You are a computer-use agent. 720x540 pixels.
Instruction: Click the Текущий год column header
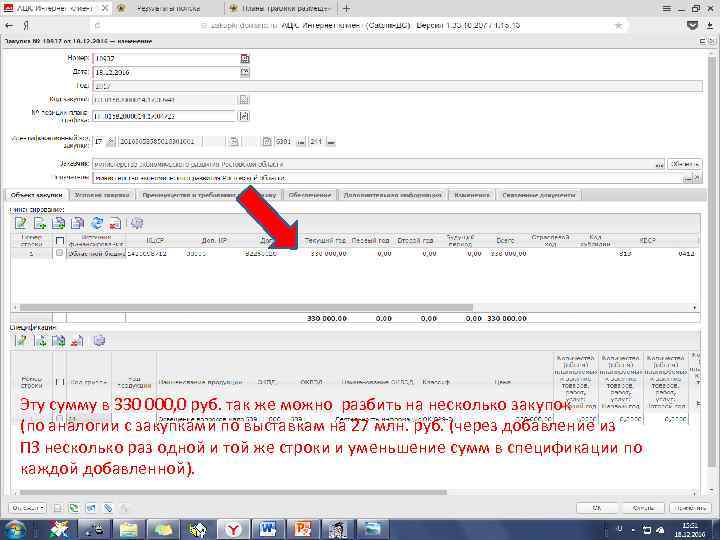[325, 241]
